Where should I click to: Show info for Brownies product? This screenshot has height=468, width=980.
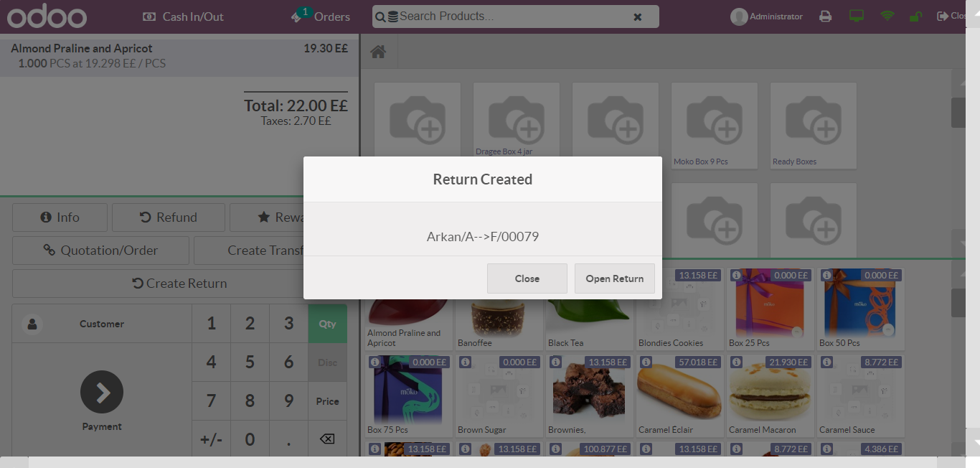(x=555, y=362)
